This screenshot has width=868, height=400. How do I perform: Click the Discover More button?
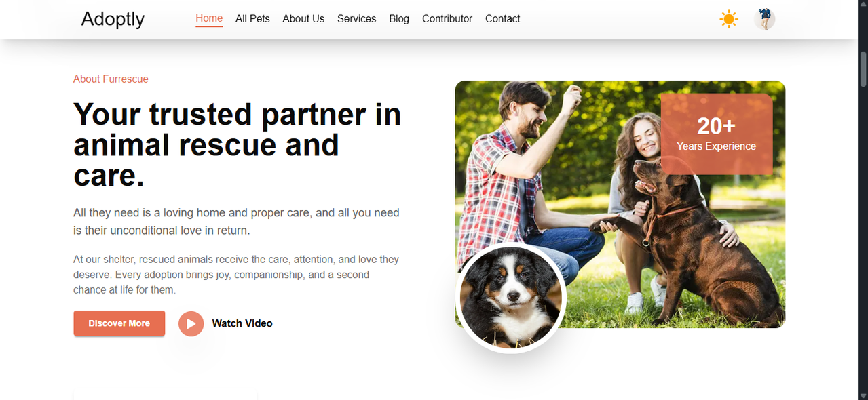(119, 323)
